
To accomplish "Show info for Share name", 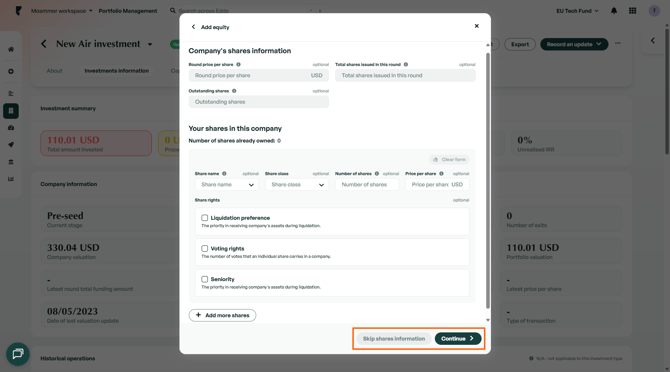I will tap(224, 174).
